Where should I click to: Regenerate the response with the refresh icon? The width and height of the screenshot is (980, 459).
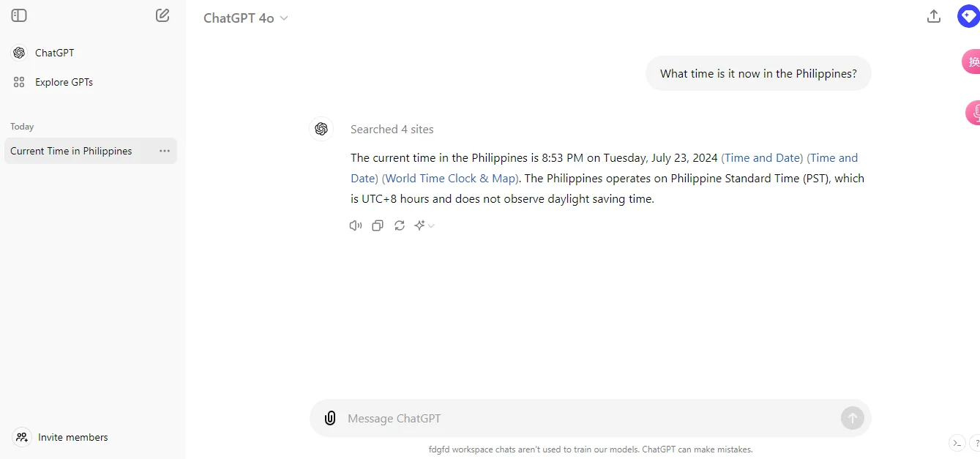[400, 225]
